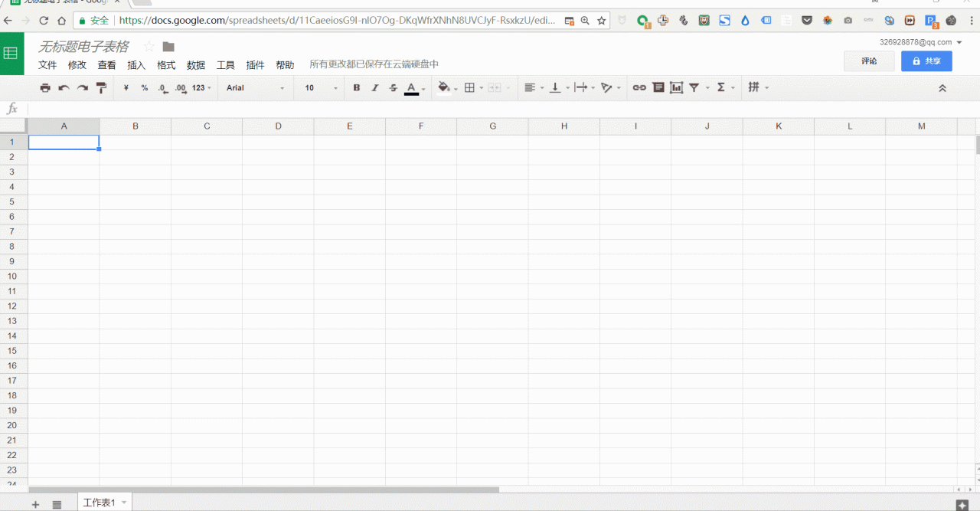Click the insert comment toolbar icon
The height and width of the screenshot is (511, 980).
pos(658,88)
